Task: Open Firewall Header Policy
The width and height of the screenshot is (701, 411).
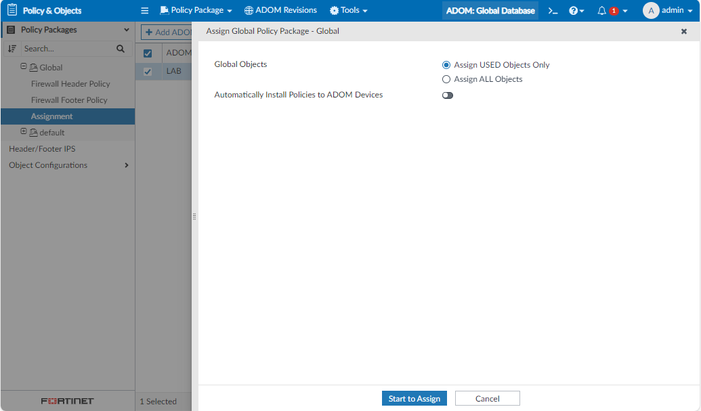Action: pos(70,84)
